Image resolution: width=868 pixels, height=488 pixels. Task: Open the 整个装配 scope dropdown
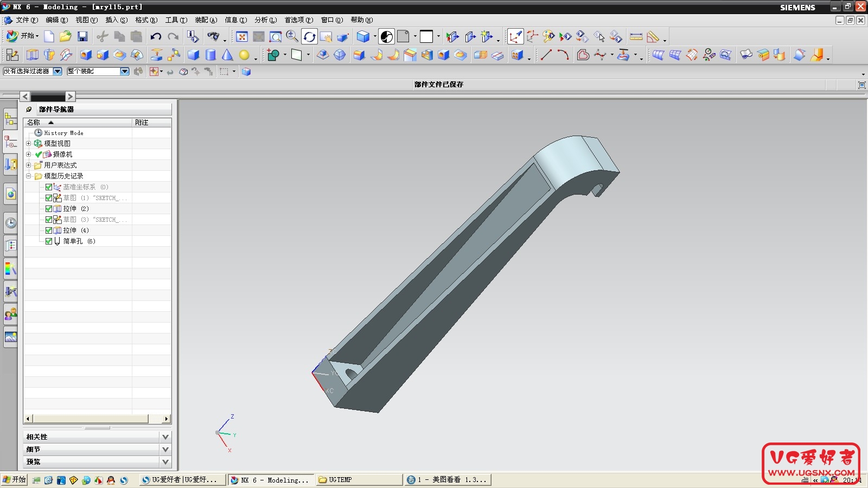(125, 72)
